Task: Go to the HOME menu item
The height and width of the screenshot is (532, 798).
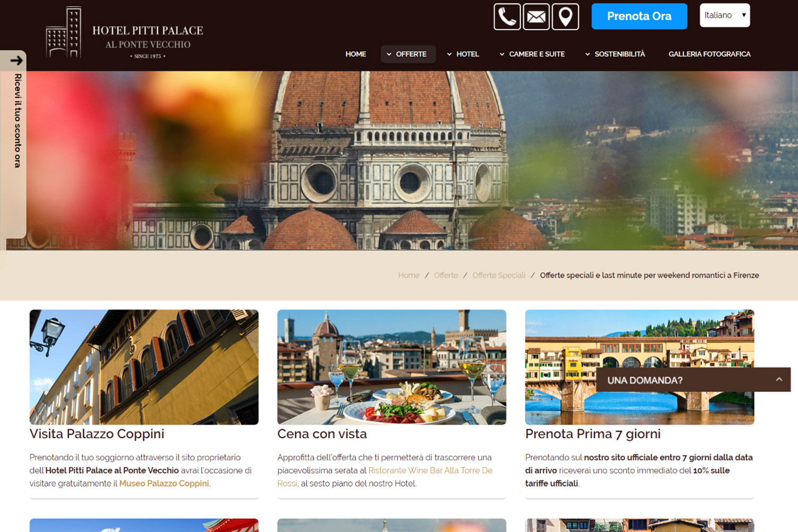Action: click(355, 54)
